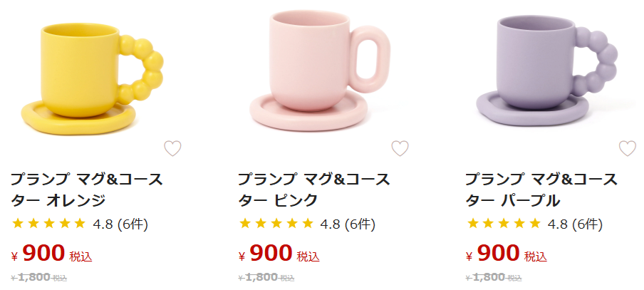
Task: Open the 4.8 (6件) reviews for pink mug
Action: coord(348,224)
